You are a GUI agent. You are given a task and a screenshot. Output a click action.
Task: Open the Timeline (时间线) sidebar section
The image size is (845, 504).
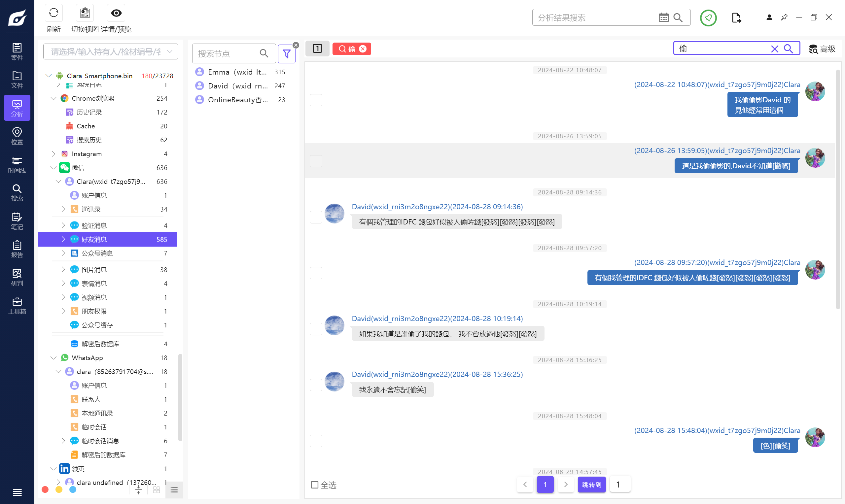click(x=17, y=164)
